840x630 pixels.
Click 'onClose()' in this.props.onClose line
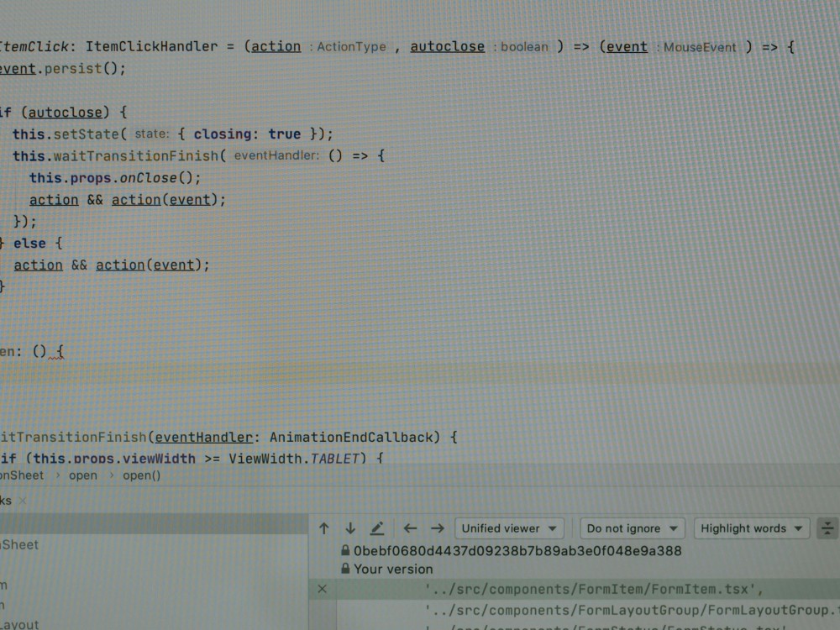pyautogui.click(x=155, y=178)
